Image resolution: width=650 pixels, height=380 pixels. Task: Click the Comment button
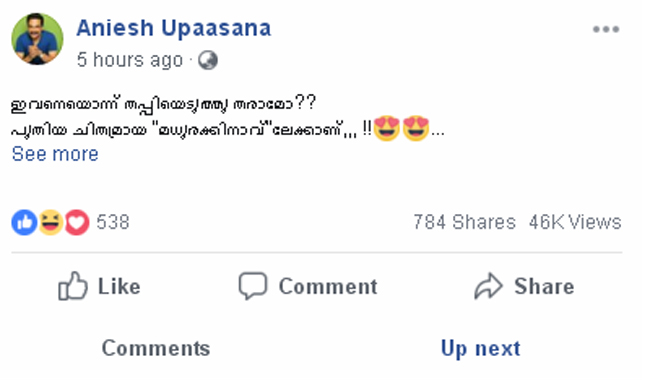(x=308, y=286)
